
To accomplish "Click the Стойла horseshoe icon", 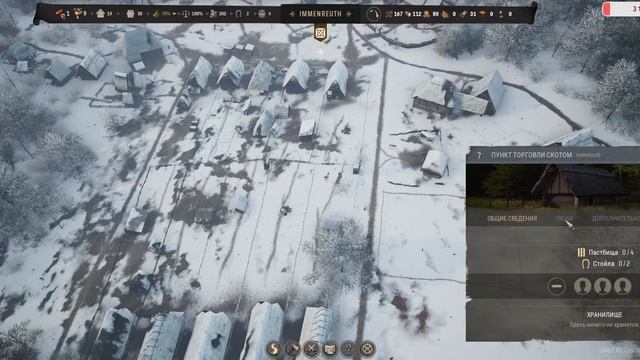I will (585, 264).
